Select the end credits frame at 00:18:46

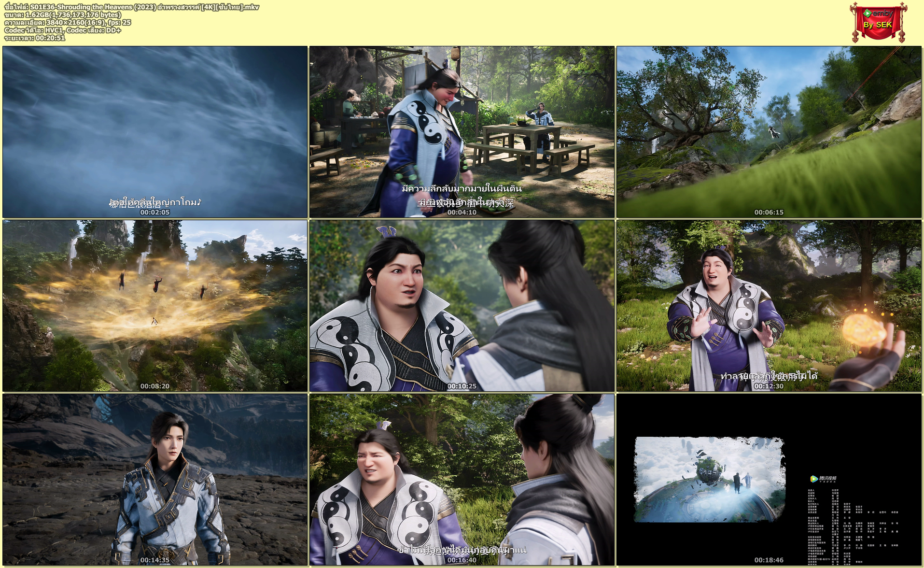tap(769, 480)
